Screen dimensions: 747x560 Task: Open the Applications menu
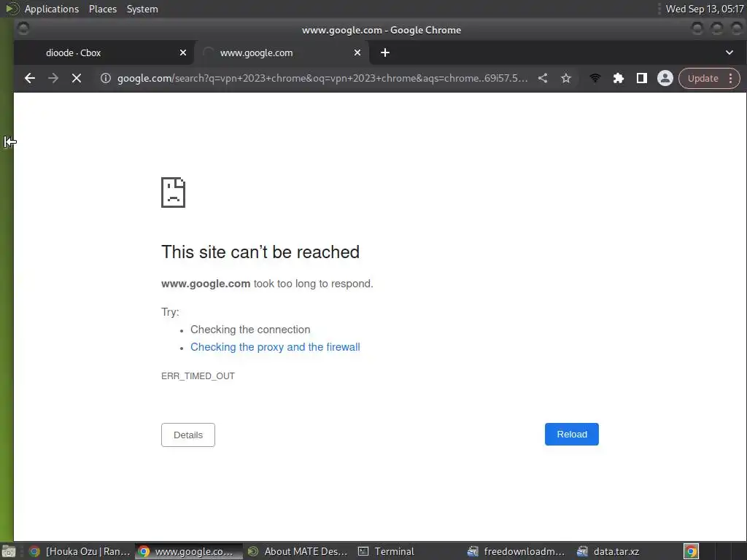pos(52,9)
